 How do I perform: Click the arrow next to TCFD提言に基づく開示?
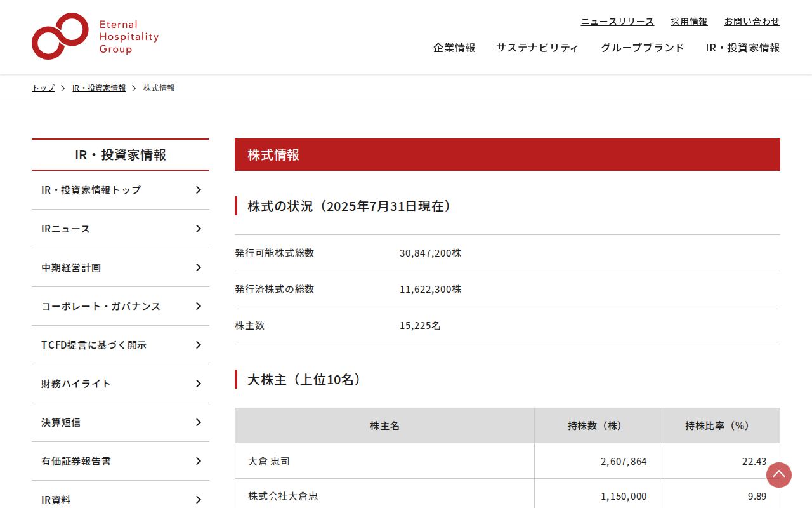199,345
